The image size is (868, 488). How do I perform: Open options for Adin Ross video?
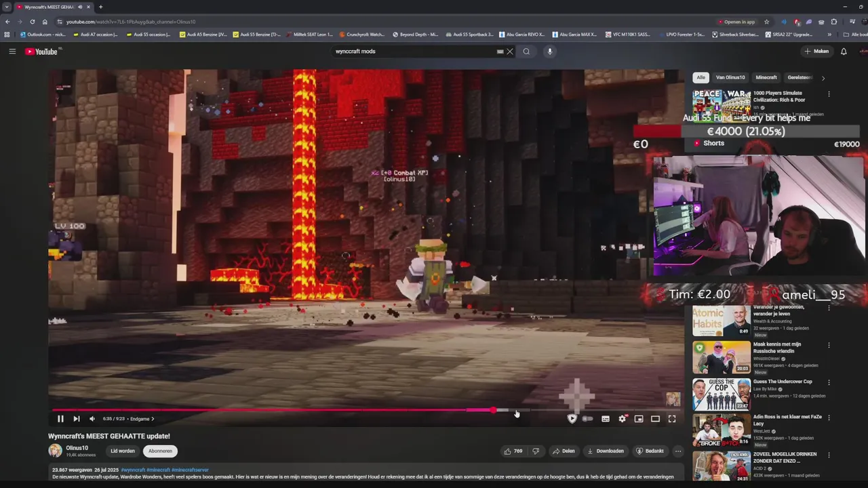pos(829,418)
